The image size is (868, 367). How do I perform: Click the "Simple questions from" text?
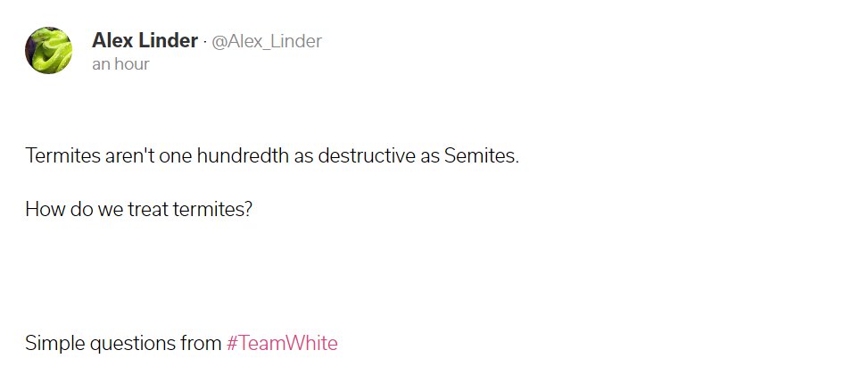[123, 343]
